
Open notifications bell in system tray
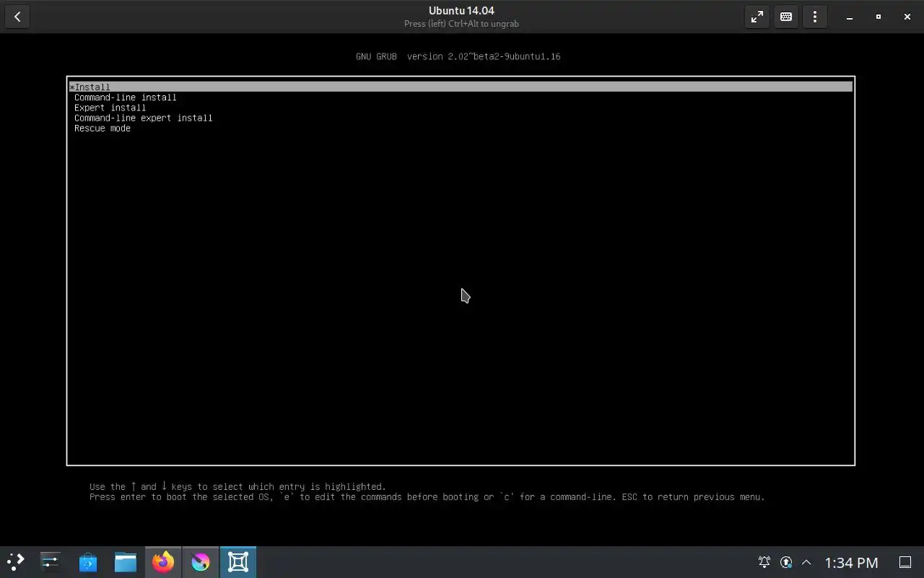pyautogui.click(x=764, y=562)
